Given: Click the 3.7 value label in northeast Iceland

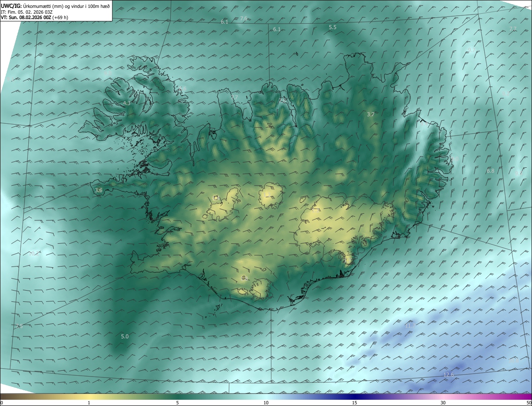Looking at the screenshot, I should pyautogui.click(x=371, y=114).
